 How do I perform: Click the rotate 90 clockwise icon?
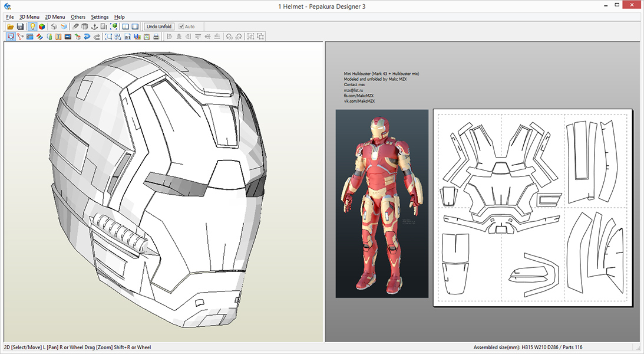point(239,37)
